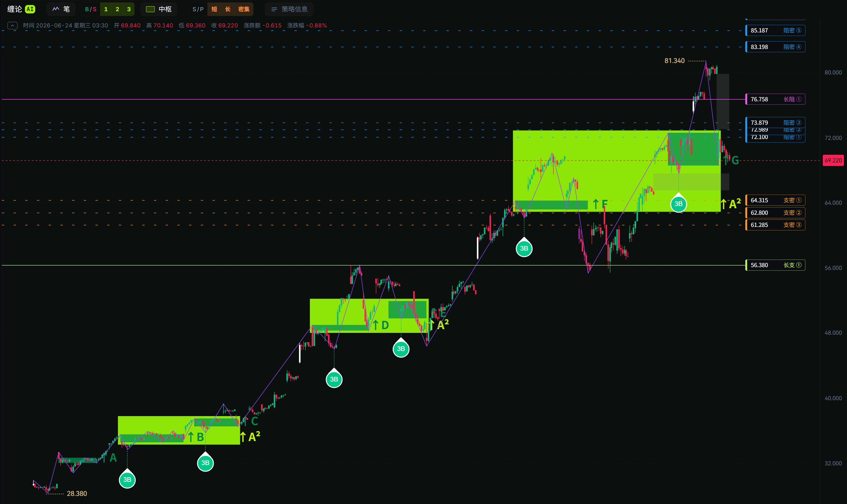
Task: Click the 3B marker inside top 中枢 box
Action: pos(679,204)
